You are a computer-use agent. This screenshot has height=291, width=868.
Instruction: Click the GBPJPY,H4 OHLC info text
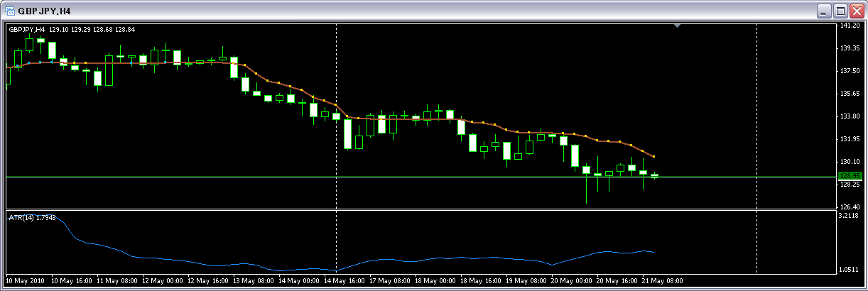71,29
